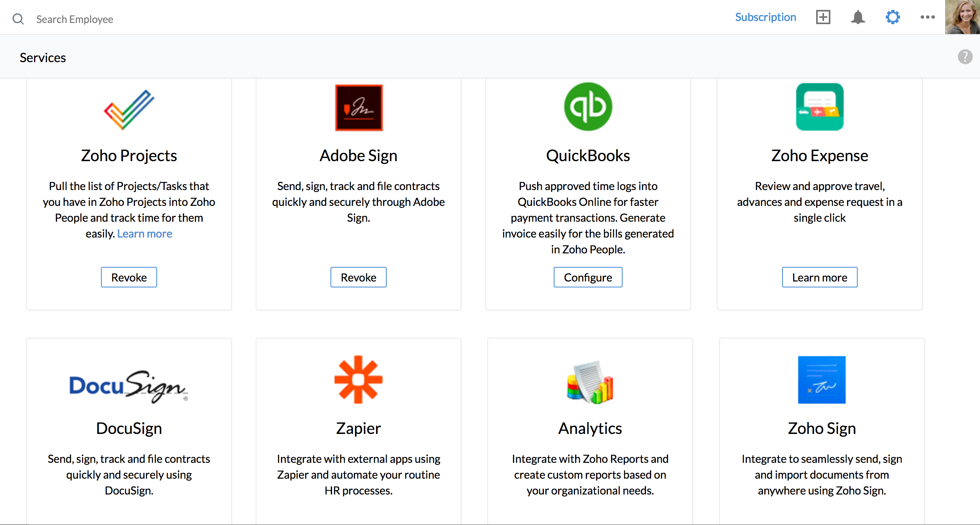Viewport: 980px width, 525px height.
Task: Open the settings gear icon
Action: [893, 17]
